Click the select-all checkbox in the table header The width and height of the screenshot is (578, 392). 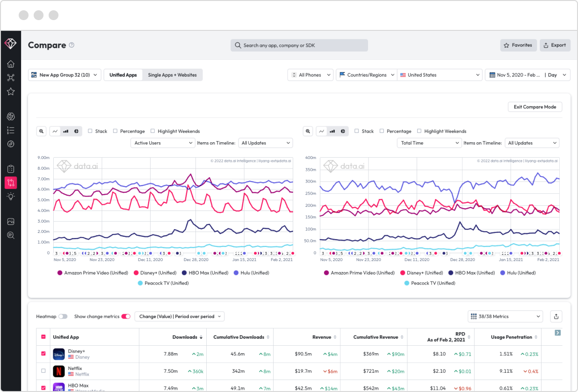[x=43, y=337]
